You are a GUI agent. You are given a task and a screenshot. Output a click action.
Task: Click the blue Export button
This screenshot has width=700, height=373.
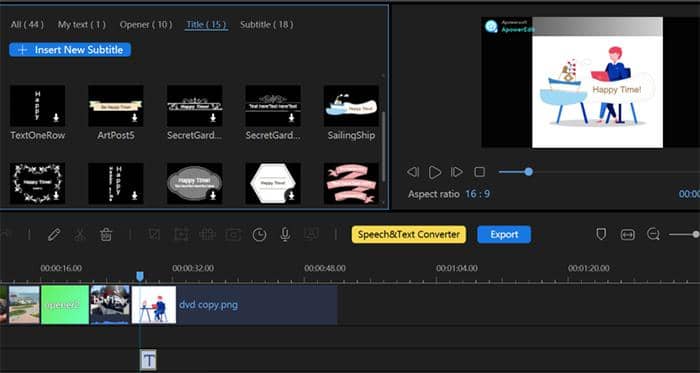coord(504,234)
